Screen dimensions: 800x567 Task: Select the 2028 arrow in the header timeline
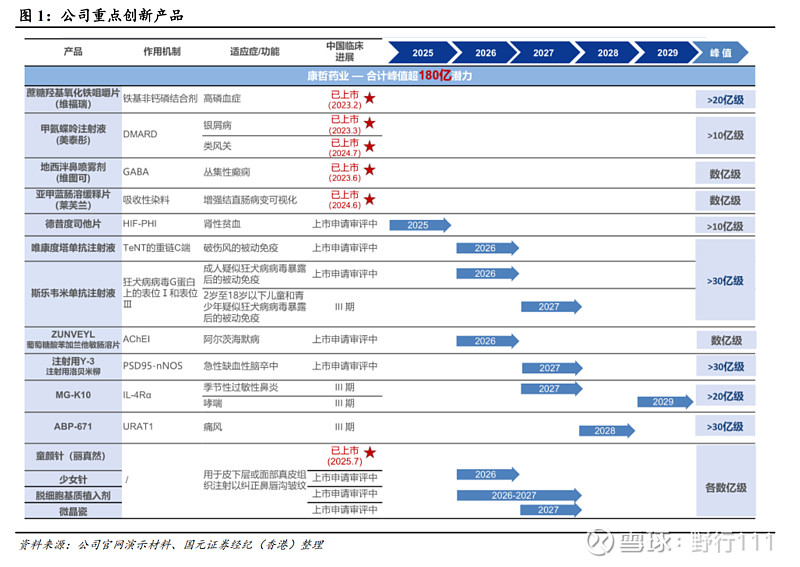(608, 53)
